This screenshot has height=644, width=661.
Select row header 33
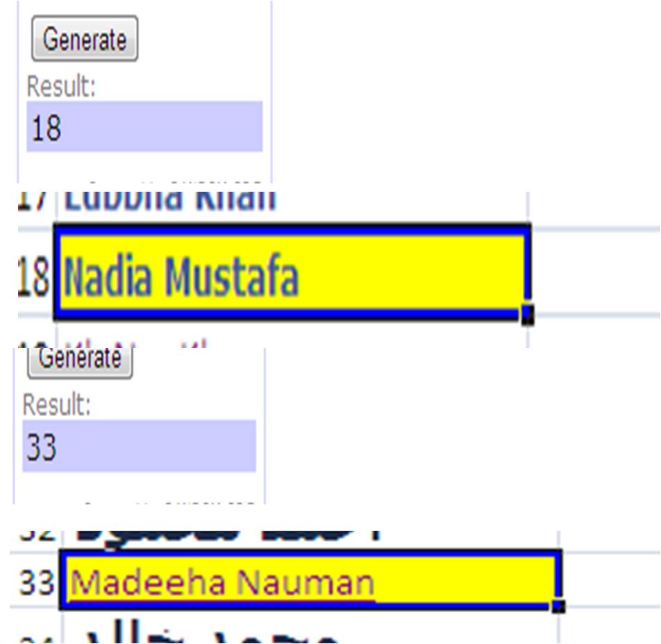(36, 582)
